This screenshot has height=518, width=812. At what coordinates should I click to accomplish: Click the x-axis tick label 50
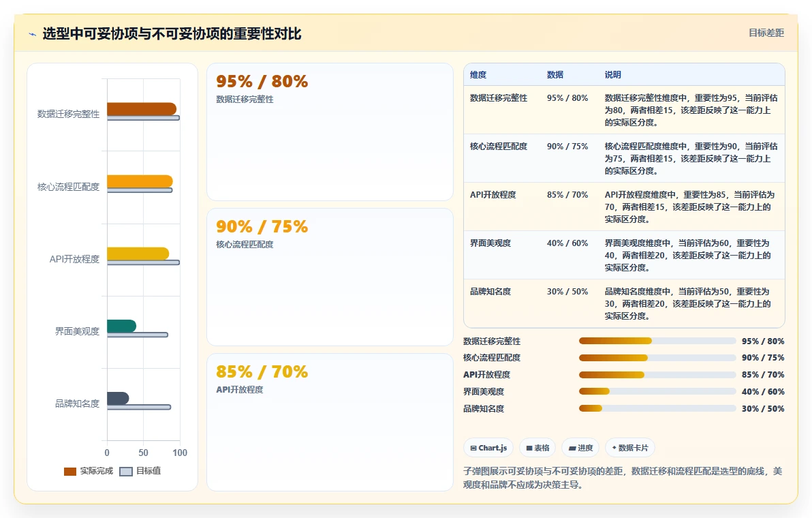(144, 453)
